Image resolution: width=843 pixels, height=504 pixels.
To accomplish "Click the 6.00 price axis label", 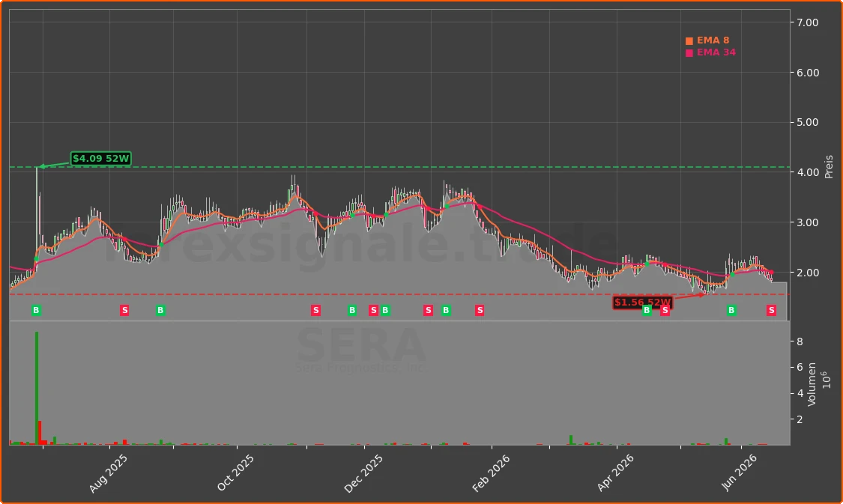I will pos(808,73).
